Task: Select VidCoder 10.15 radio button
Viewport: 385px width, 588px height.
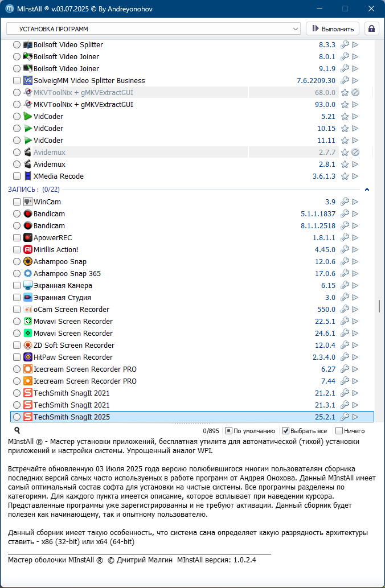Action: pos(17,128)
